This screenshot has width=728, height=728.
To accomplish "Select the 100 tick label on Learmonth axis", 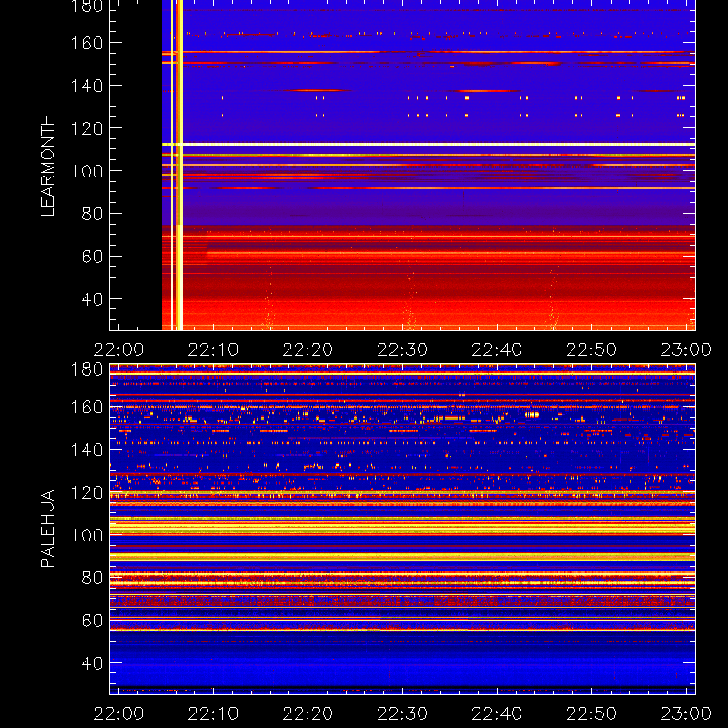I will pyautogui.click(x=86, y=171).
